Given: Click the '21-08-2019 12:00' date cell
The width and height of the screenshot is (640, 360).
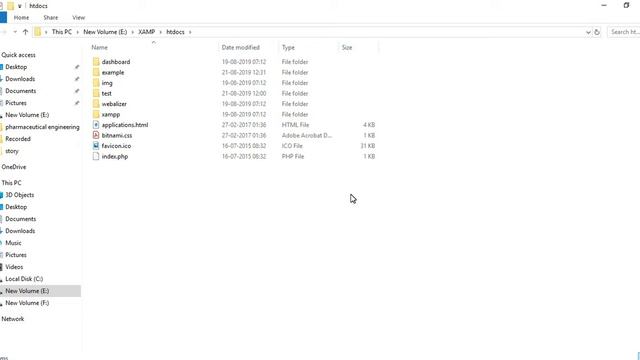Looking at the screenshot, I should pos(244,93).
